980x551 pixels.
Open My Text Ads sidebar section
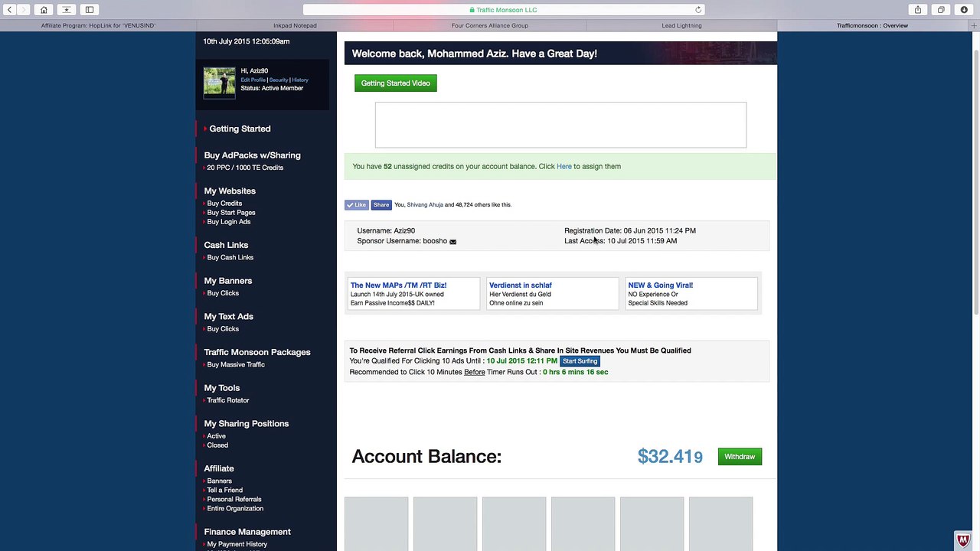(228, 317)
